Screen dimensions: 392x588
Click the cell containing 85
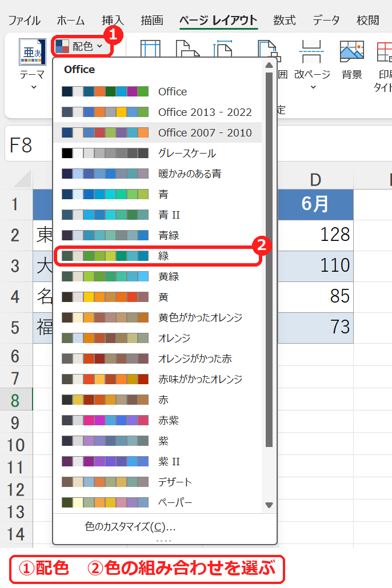click(315, 297)
